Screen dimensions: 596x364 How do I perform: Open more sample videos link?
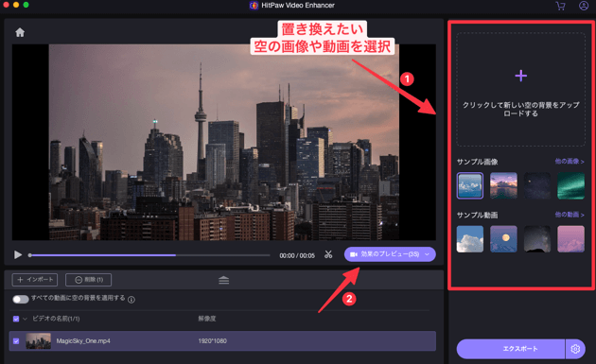click(x=570, y=215)
